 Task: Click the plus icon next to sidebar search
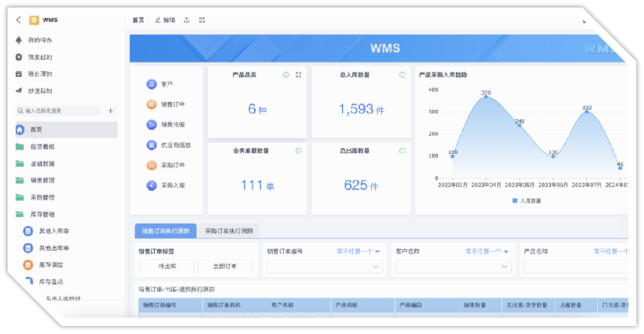(x=111, y=111)
